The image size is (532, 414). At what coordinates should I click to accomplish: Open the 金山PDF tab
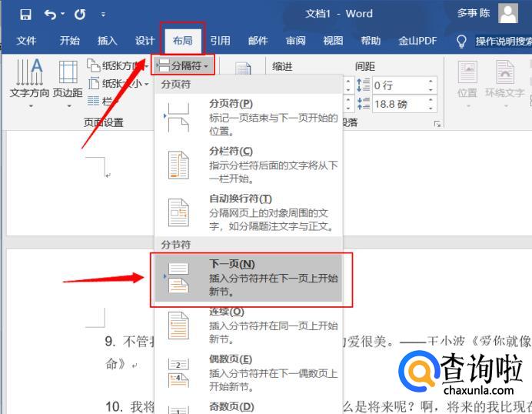coord(417,41)
